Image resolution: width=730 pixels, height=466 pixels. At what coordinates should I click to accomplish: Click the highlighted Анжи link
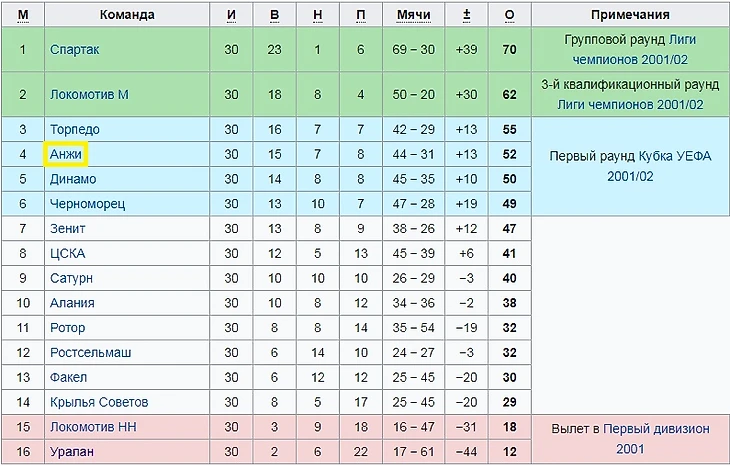[66, 154]
